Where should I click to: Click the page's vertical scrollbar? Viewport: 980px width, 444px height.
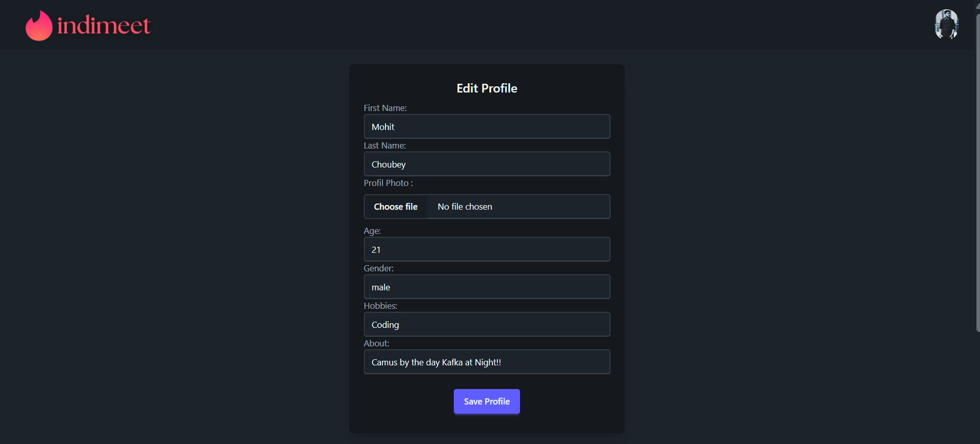977,170
